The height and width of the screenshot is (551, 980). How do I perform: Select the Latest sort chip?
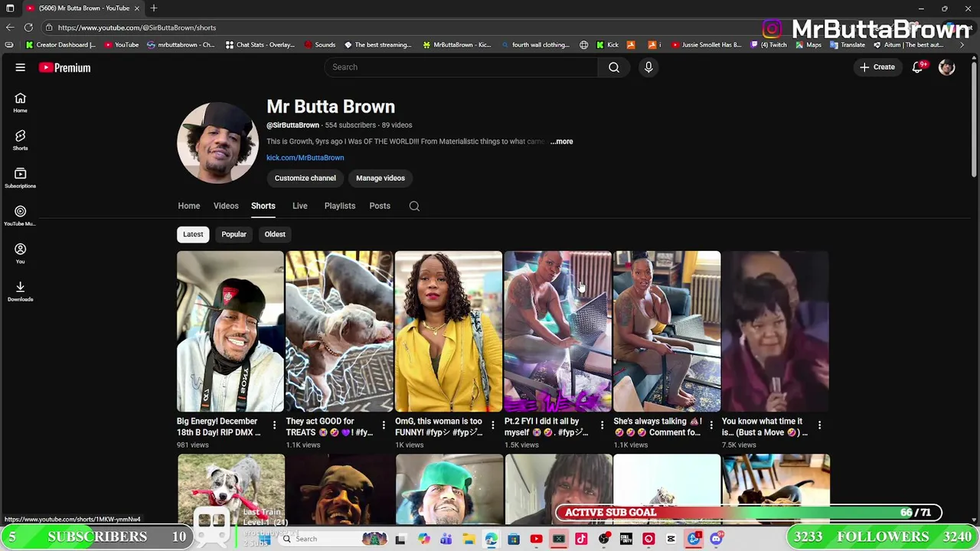[193, 234]
